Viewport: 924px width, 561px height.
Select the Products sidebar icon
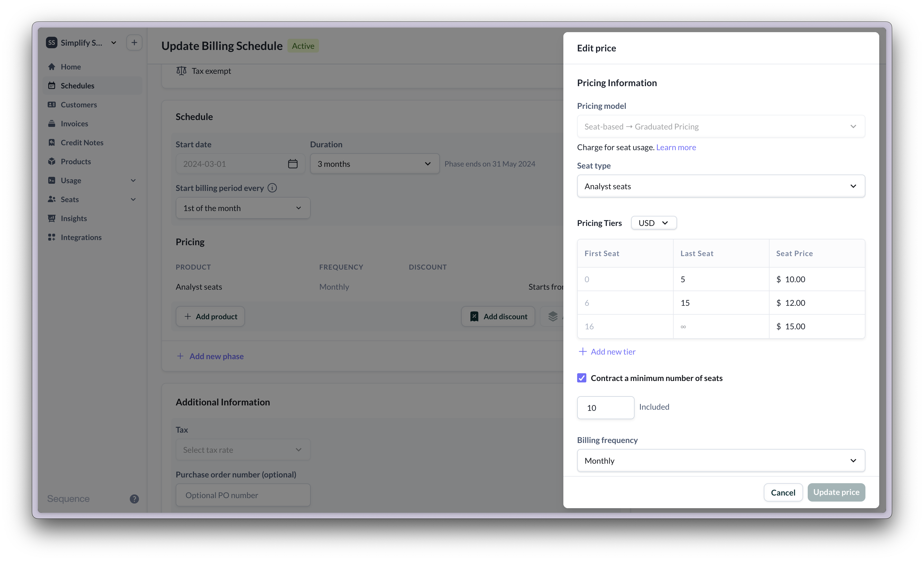[x=52, y=161]
